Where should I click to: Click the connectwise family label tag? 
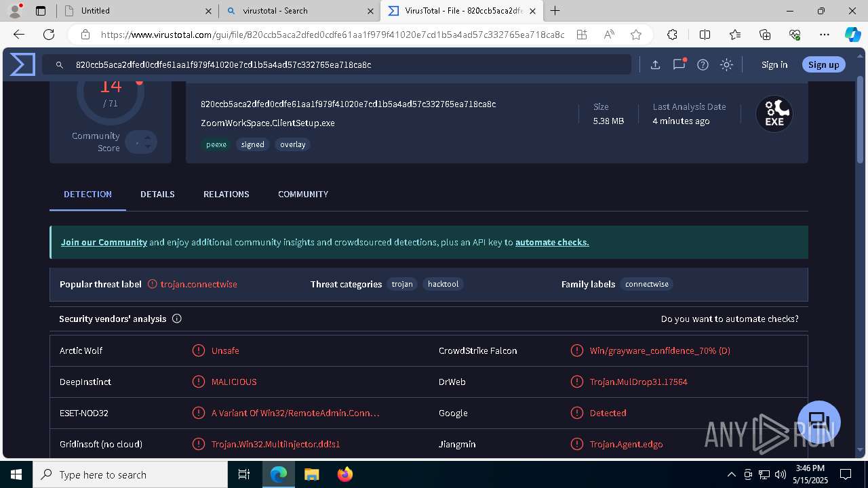pos(647,284)
